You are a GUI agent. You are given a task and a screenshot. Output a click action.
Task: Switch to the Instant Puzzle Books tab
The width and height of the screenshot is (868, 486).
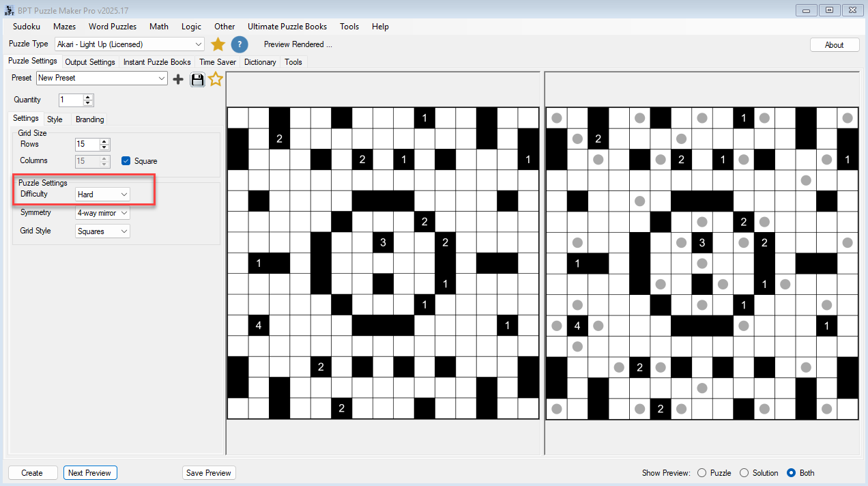tap(157, 62)
